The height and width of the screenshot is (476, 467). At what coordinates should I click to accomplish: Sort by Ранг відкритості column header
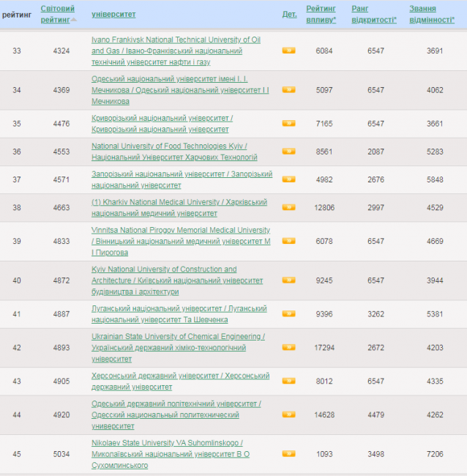374,14
